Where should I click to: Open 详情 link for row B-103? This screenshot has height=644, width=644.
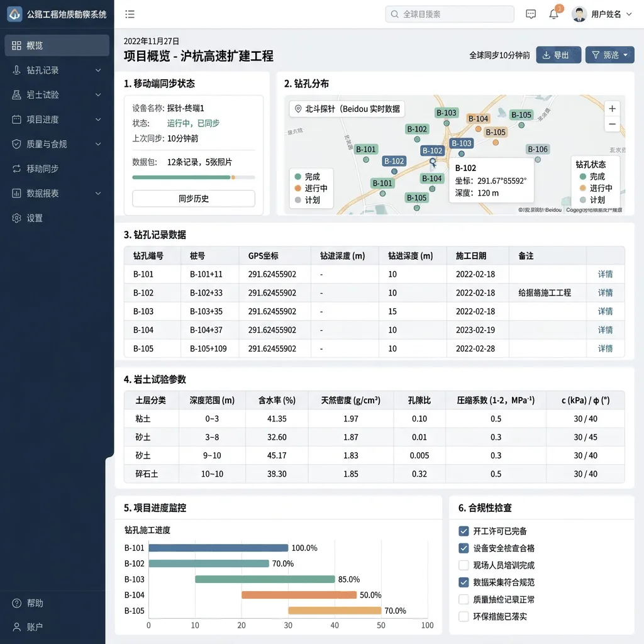coord(605,311)
